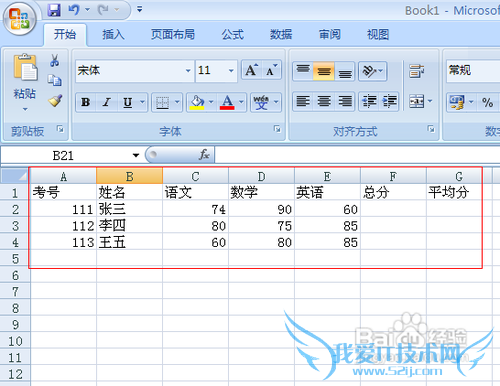The height and width of the screenshot is (386, 500).
Task: Open the 字体 dialog launcher
Action: [277, 129]
